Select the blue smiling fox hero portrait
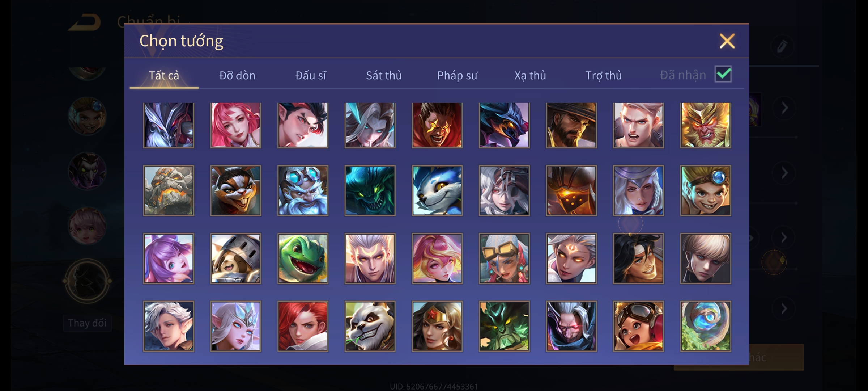The image size is (868, 391). pos(437,191)
